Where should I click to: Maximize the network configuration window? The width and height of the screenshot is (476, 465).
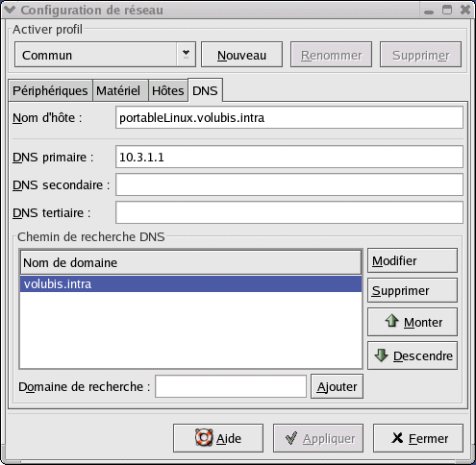pyautogui.click(x=447, y=10)
